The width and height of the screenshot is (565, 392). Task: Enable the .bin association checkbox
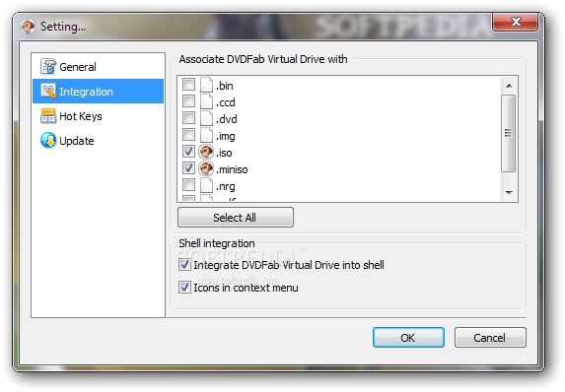coord(188,85)
